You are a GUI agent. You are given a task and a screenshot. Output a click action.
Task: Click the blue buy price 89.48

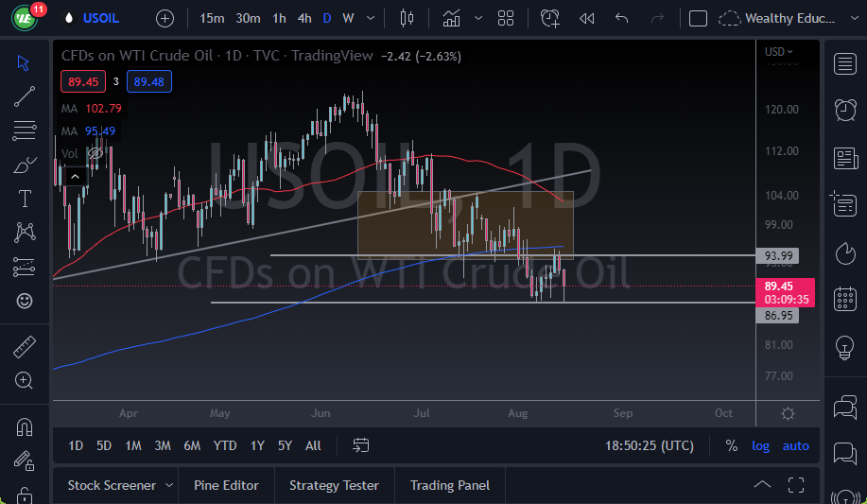point(148,82)
